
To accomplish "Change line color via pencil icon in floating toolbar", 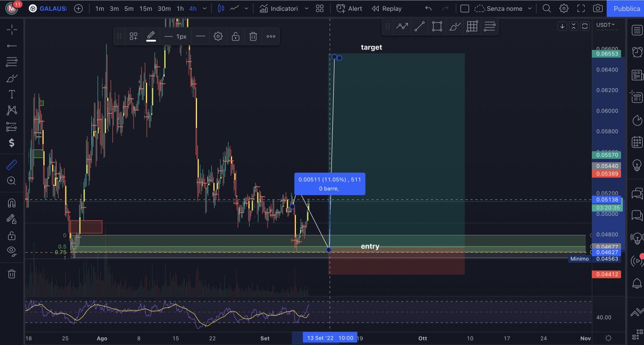I will point(151,36).
